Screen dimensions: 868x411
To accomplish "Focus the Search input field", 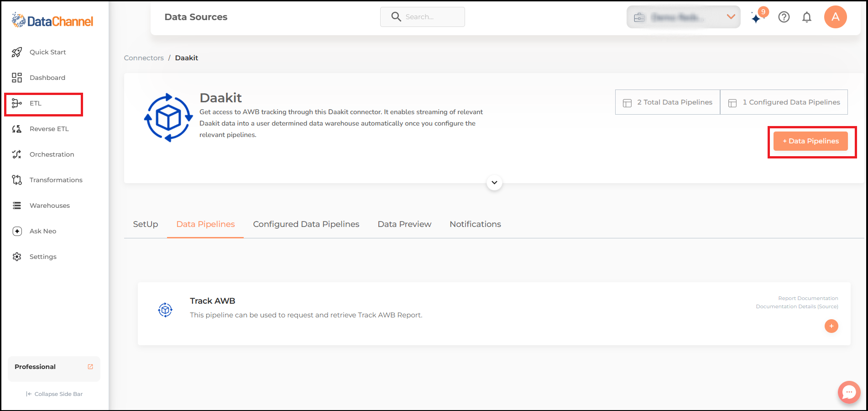I will point(423,17).
